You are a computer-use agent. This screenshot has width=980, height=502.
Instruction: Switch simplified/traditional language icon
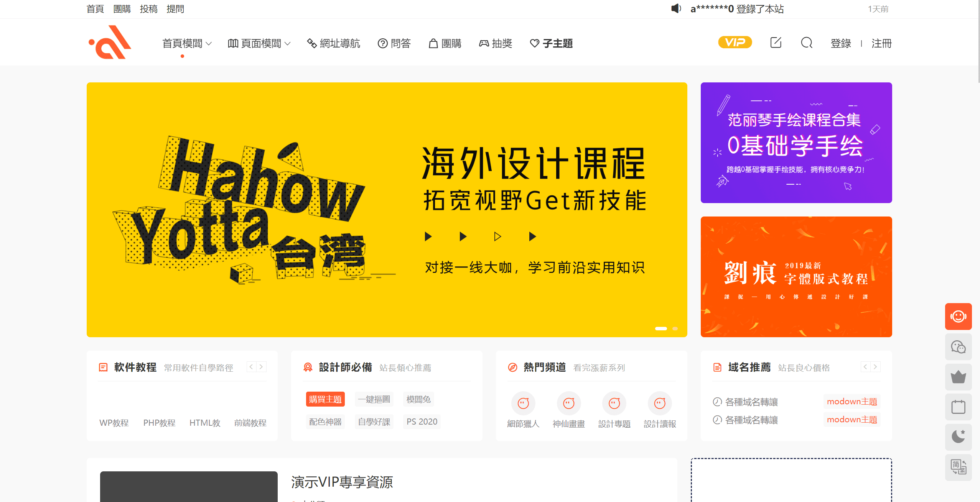pos(958,468)
